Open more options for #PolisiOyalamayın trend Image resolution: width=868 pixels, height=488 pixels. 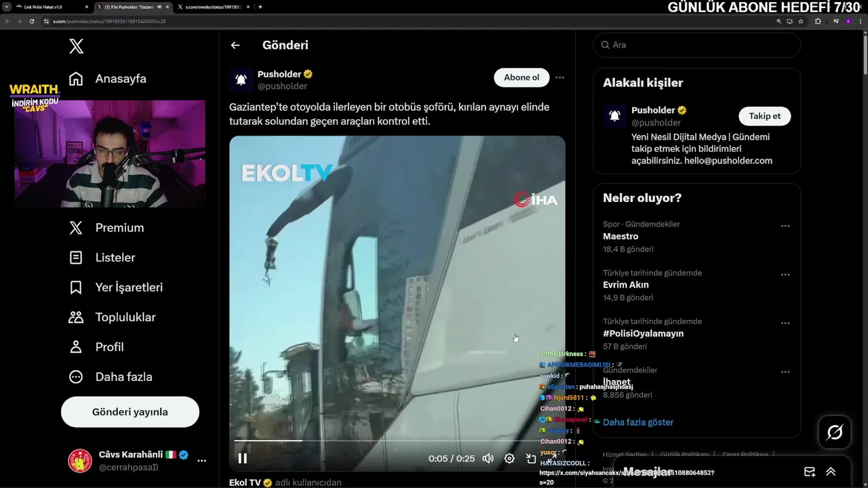785,323
